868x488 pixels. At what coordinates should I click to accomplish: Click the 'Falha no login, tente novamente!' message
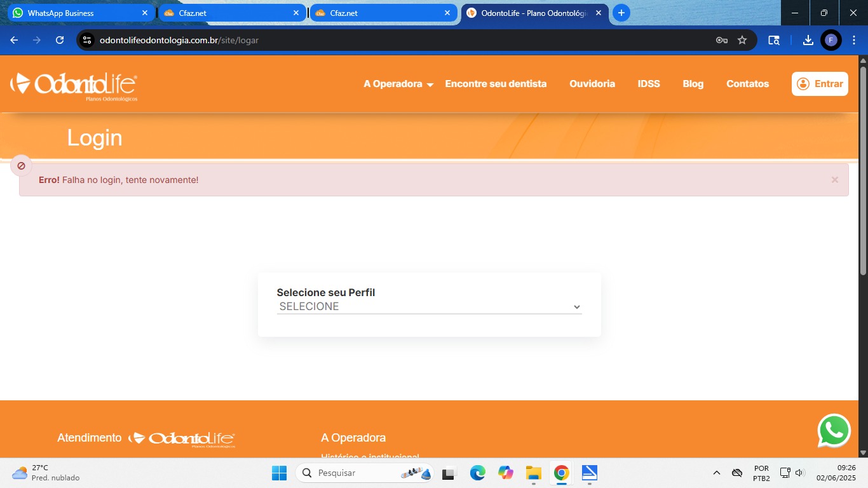pos(130,180)
